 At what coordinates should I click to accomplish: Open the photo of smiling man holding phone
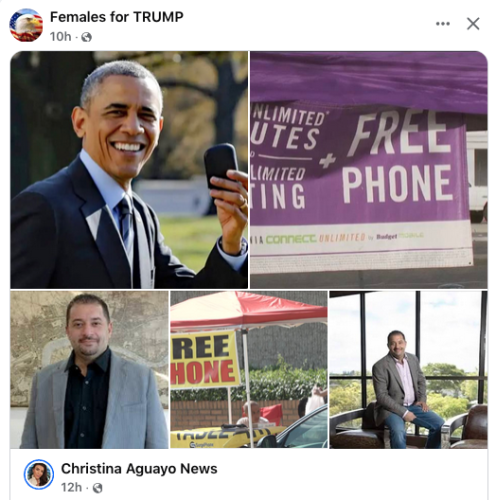click(129, 170)
